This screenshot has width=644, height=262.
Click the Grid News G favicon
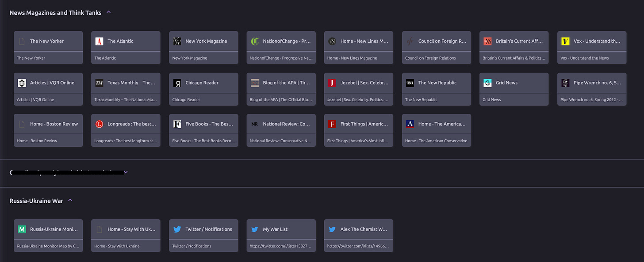click(487, 83)
